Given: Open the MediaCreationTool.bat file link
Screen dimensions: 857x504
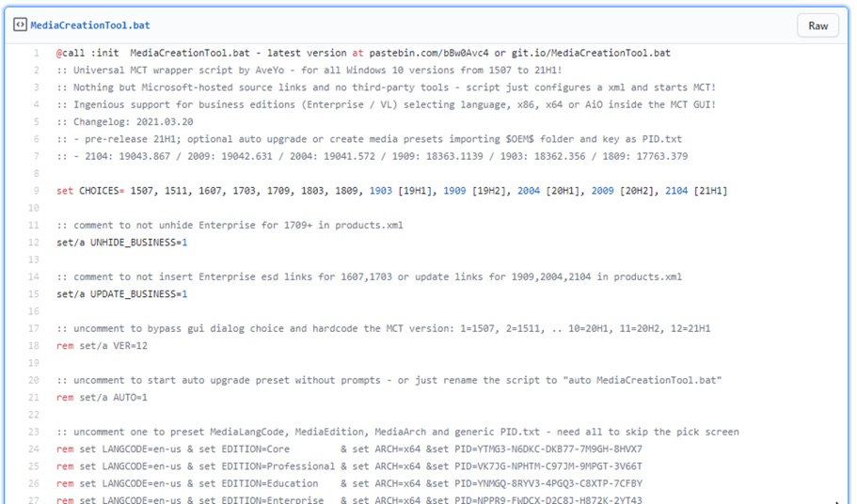Looking at the screenshot, I should click(x=89, y=25).
